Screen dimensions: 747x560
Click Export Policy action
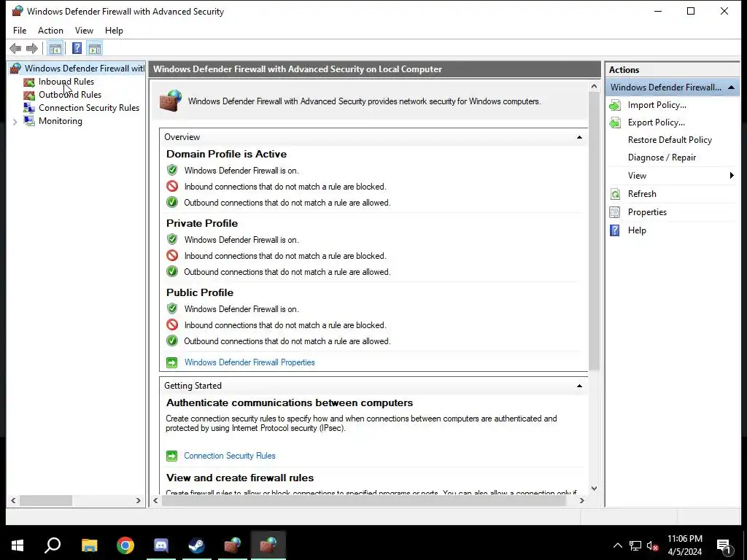tap(656, 122)
